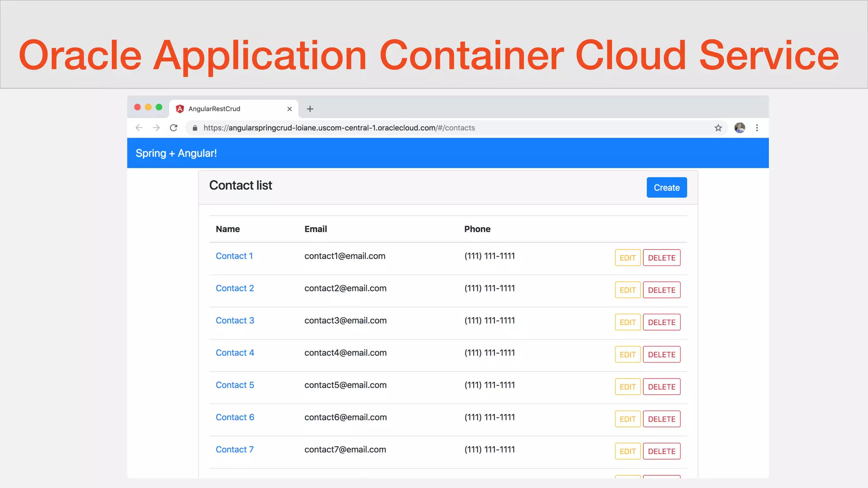Image resolution: width=868 pixels, height=488 pixels.
Task: Select contact2@email.com cell
Action: [345, 288]
